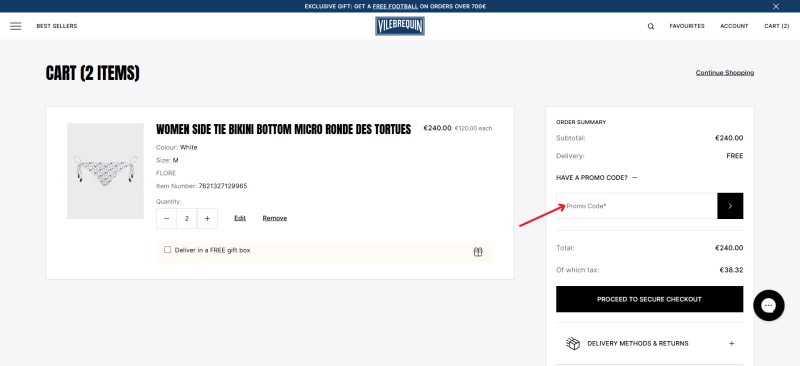Click the Colour: White label
The height and width of the screenshot is (366, 800).
(177, 148)
